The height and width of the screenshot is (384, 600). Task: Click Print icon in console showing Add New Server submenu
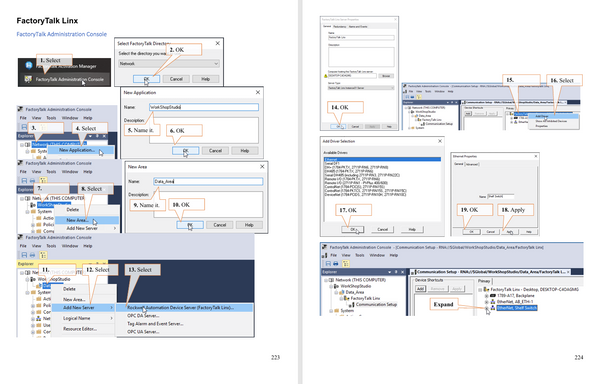[x=33, y=255]
